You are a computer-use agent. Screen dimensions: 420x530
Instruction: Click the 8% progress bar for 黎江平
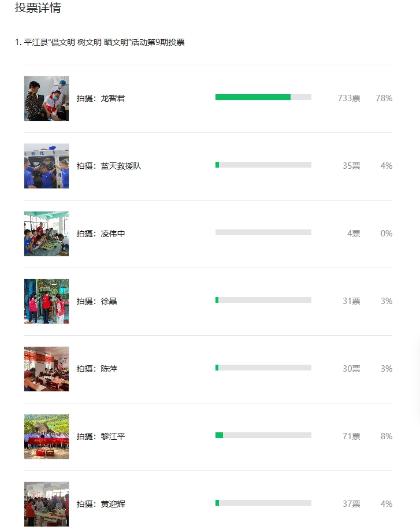point(263,435)
